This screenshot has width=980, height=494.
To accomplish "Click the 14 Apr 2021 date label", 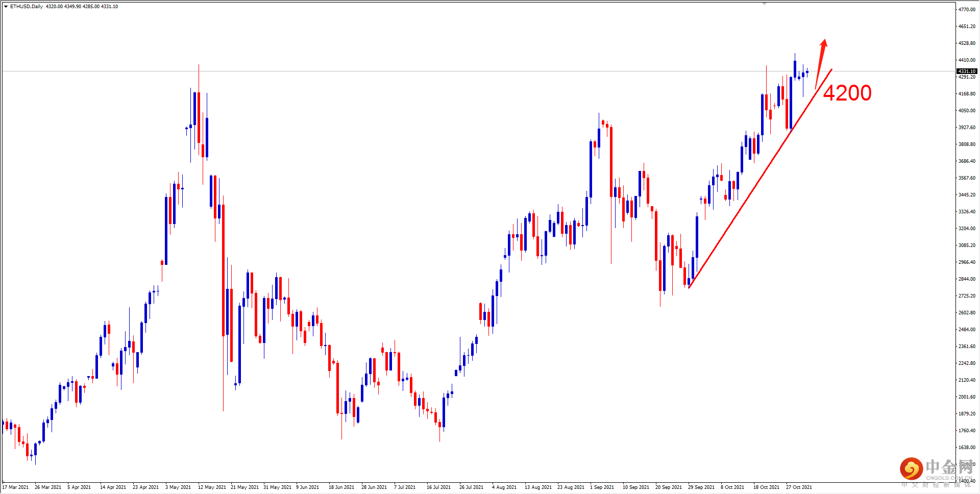I will pos(113,487).
